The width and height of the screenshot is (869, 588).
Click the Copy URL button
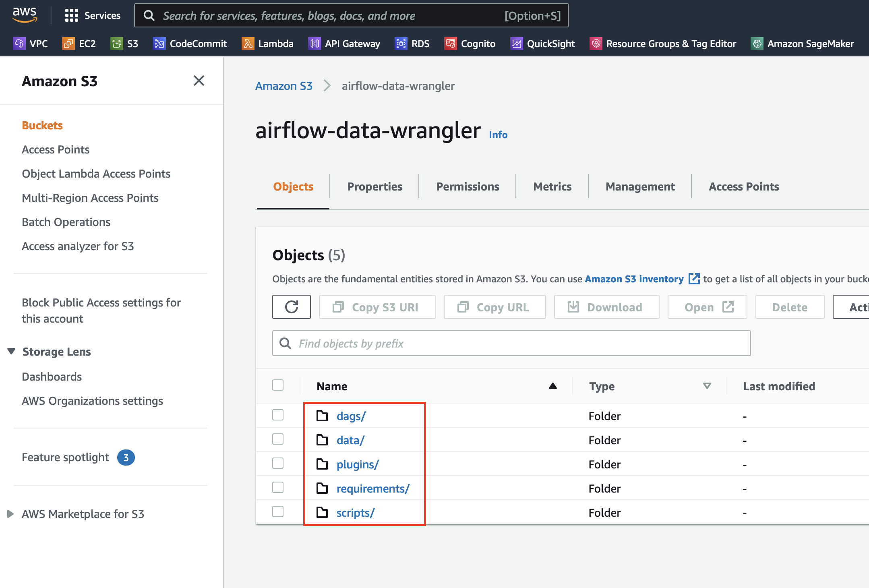coord(495,307)
